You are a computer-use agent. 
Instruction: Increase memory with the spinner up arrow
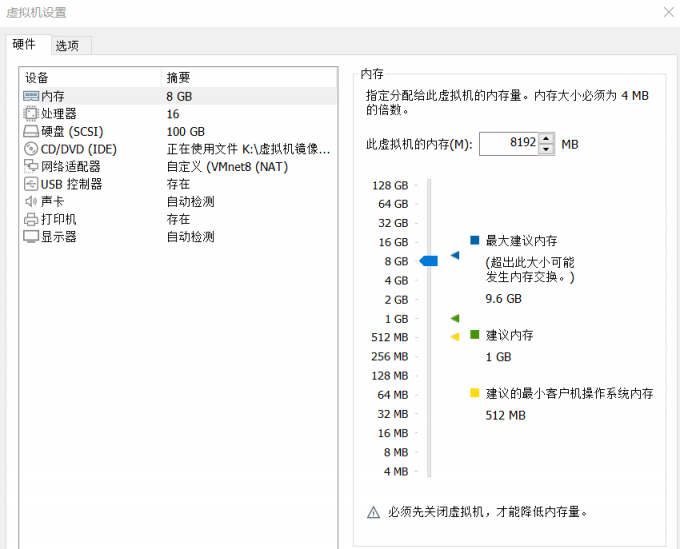(x=546, y=139)
